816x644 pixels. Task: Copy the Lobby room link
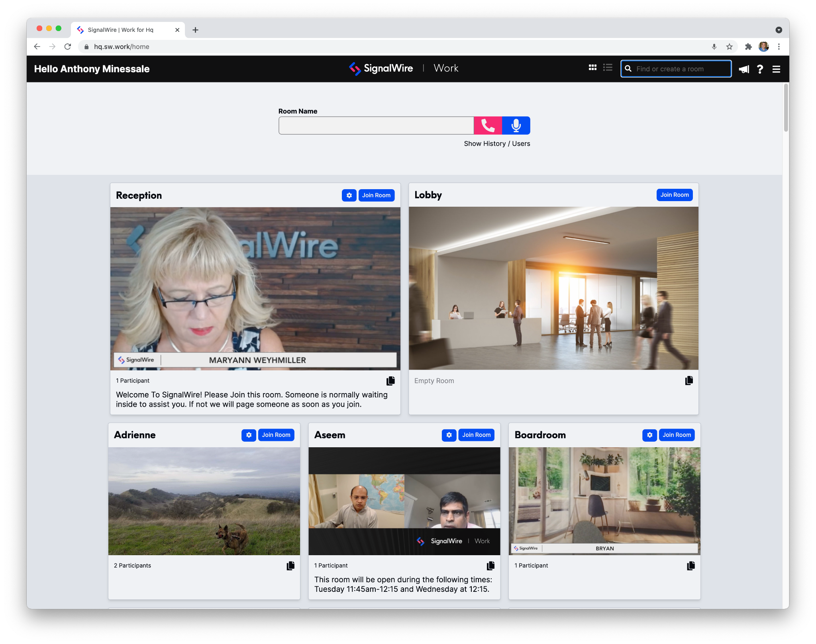coord(689,381)
